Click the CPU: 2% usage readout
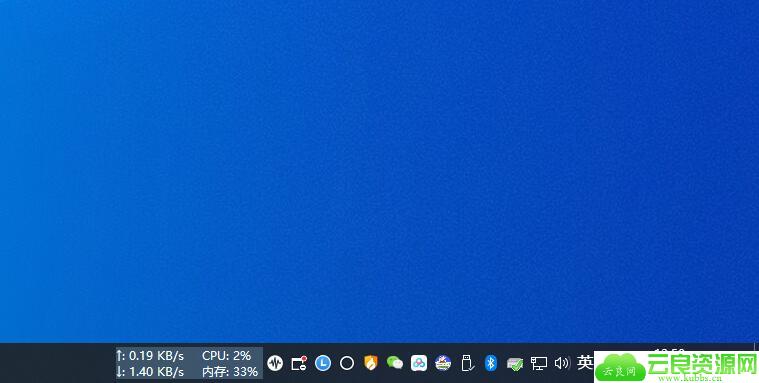 (x=227, y=356)
